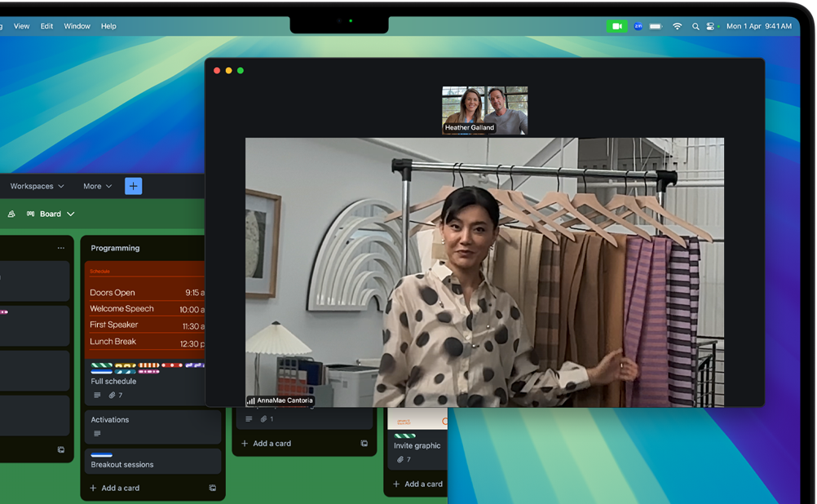Viewport: 817px width, 504px height.
Task: Click description icon on Full schedule card
Action: 97,395
